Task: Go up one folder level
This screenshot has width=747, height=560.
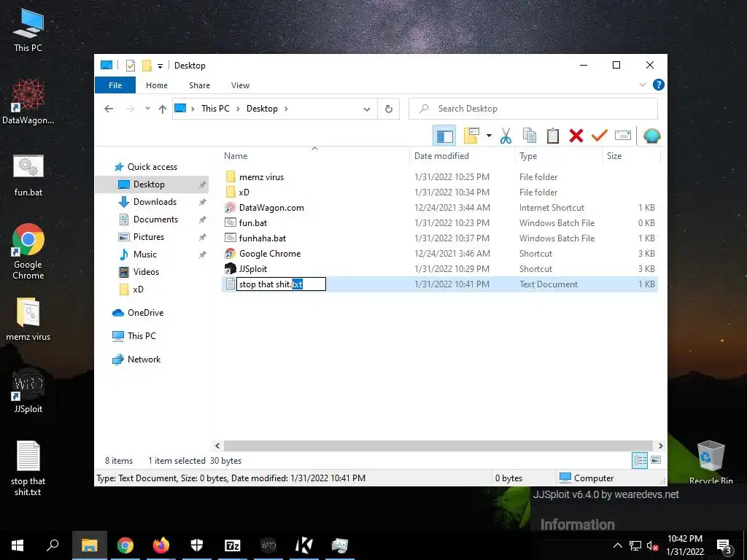Action: (x=163, y=109)
